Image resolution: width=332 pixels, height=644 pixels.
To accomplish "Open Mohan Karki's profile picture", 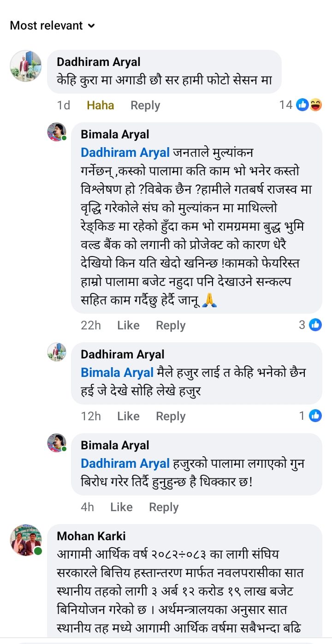I will tap(26, 540).
